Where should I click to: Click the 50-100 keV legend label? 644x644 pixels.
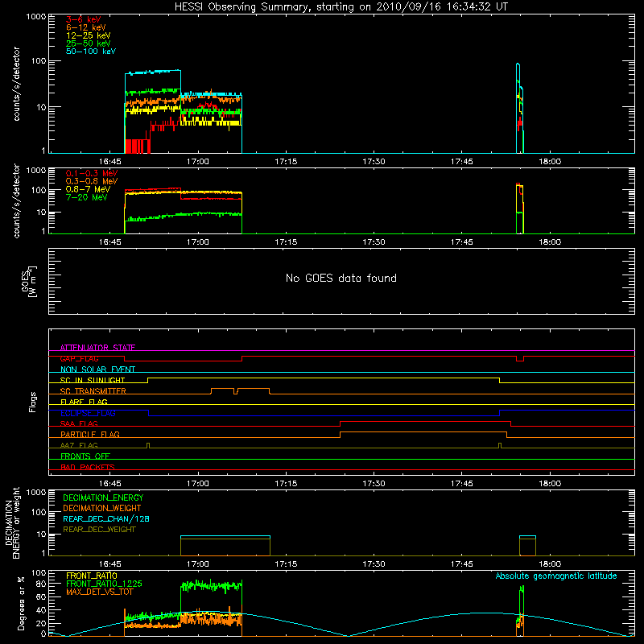(x=91, y=52)
